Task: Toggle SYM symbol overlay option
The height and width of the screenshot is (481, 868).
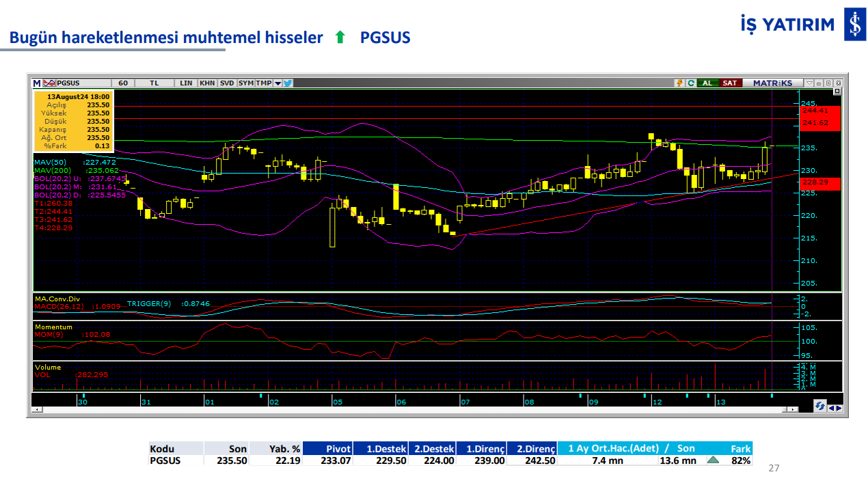Action: [248, 83]
